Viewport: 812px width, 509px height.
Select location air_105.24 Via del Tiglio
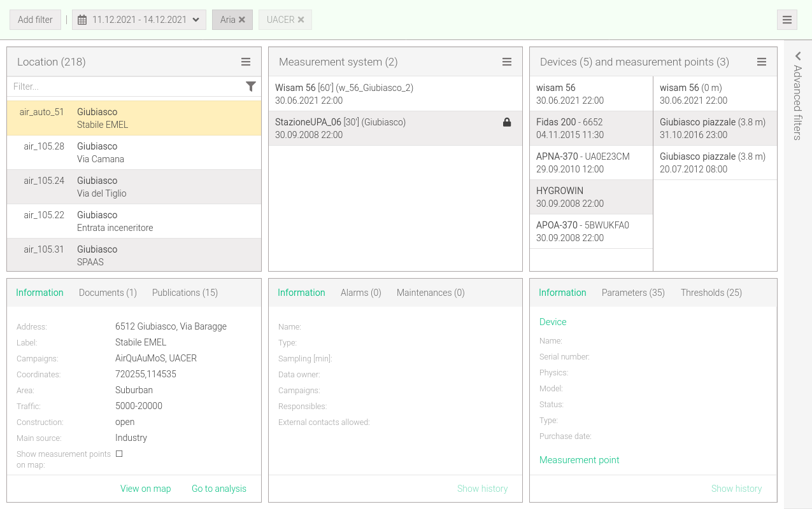(x=134, y=187)
